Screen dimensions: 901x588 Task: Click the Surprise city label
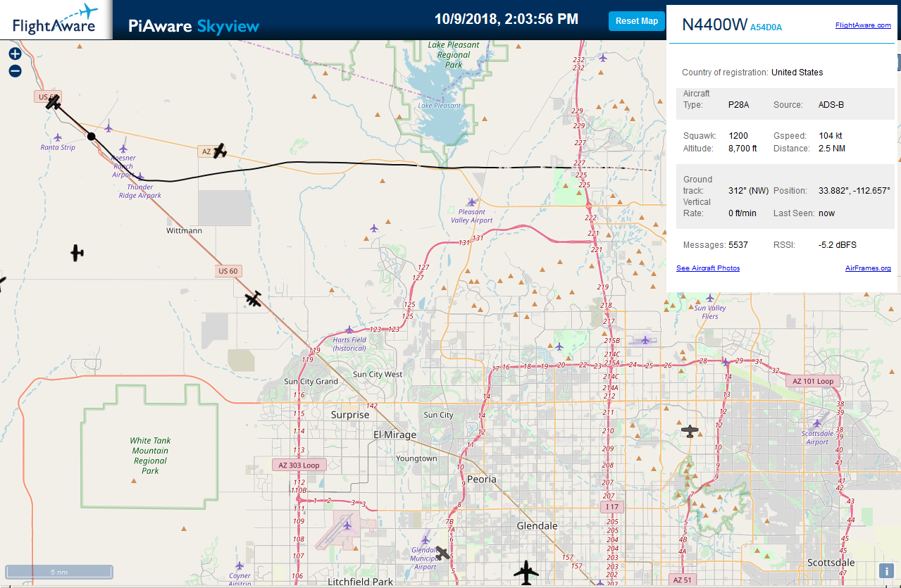[x=350, y=415]
